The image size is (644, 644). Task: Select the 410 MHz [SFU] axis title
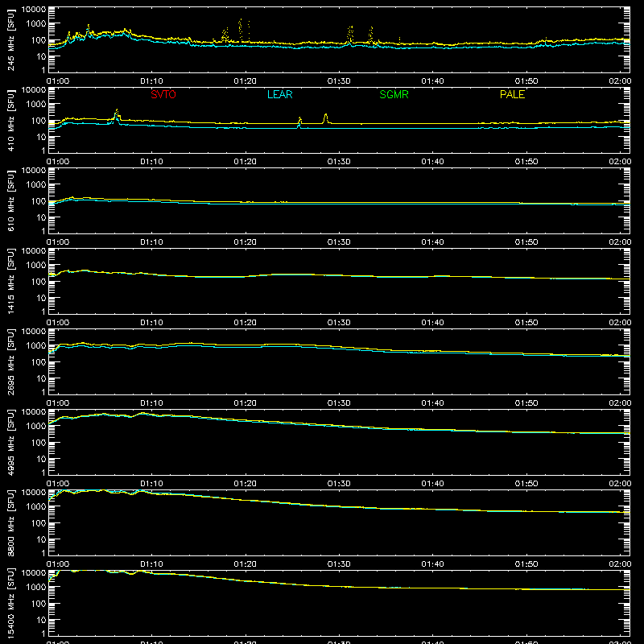(11, 120)
